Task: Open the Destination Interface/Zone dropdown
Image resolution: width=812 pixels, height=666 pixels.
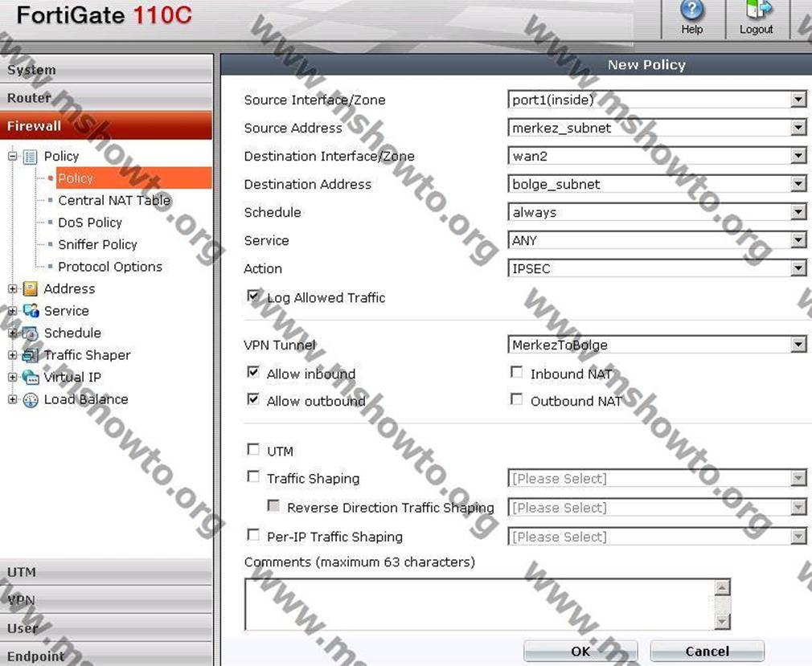Action: [x=657, y=156]
